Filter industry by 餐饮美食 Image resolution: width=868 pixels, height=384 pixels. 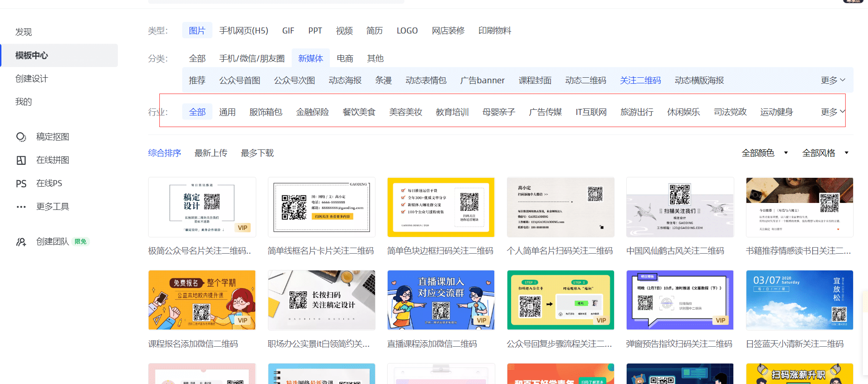[x=359, y=112]
